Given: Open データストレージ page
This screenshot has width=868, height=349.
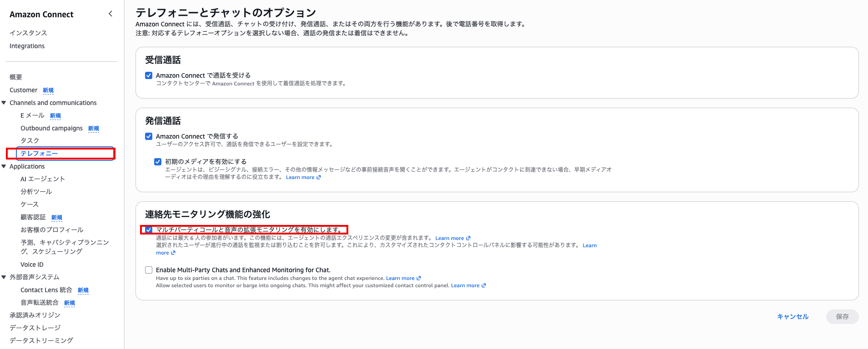Looking at the screenshot, I should 35,328.
